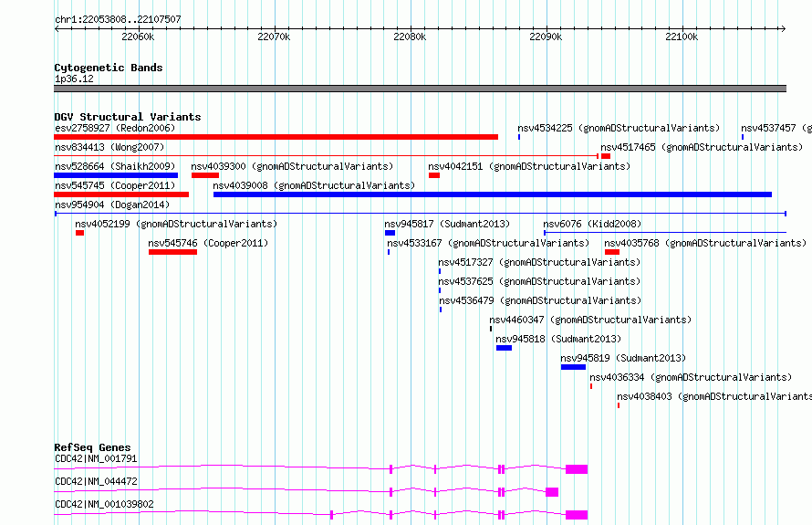The image size is (812, 525).
Task: Click the last exon block of CDC42|NM_001791
Action: 577,469
